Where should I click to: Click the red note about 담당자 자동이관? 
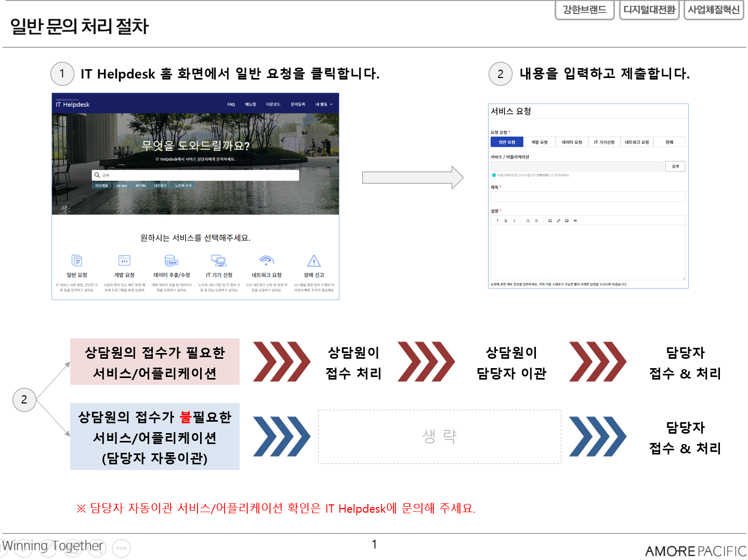[x=275, y=508]
